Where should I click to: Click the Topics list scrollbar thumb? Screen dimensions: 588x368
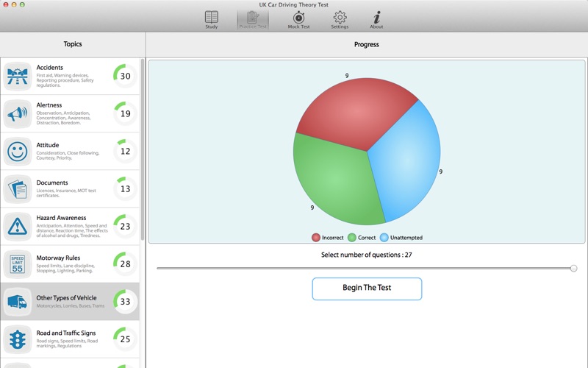click(143, 149)
